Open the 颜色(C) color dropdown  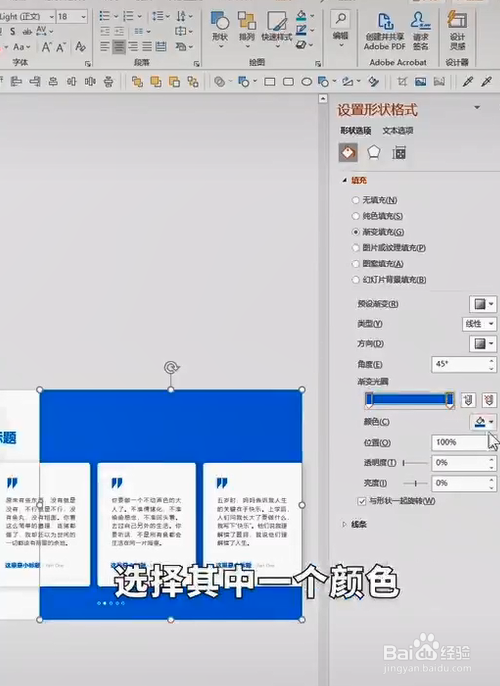coord(483,422)
